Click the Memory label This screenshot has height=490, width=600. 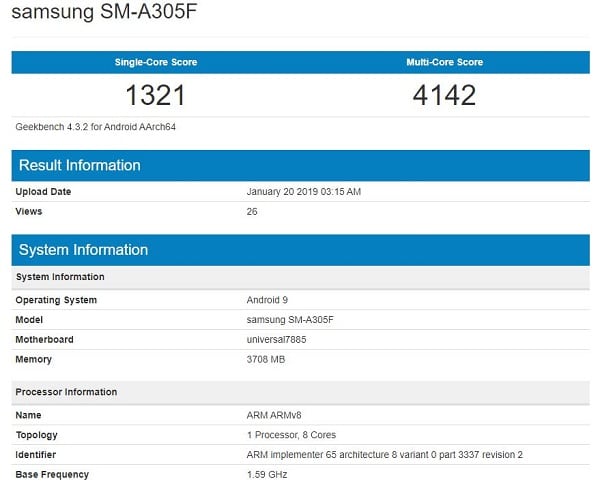[34, 360]
